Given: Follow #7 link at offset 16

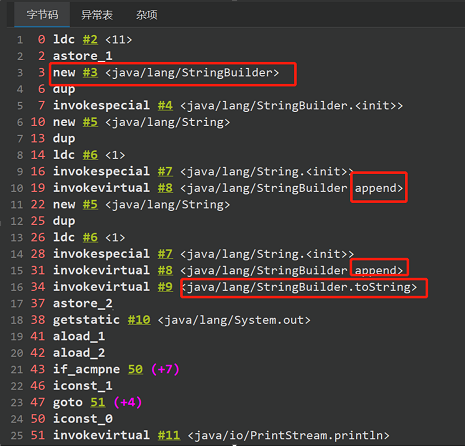Looking at the screenshot, I should (x=165, y=172).
